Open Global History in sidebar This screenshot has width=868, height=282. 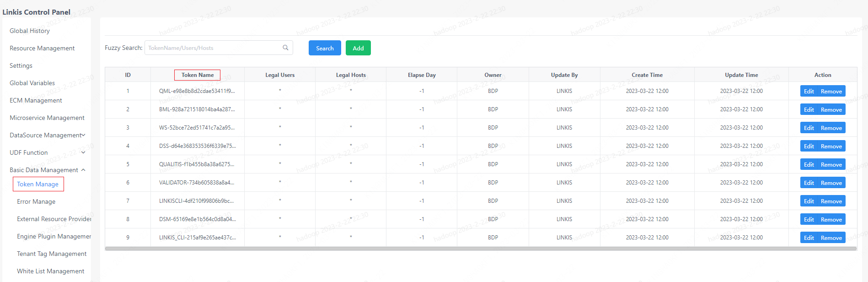coord(30,31)
